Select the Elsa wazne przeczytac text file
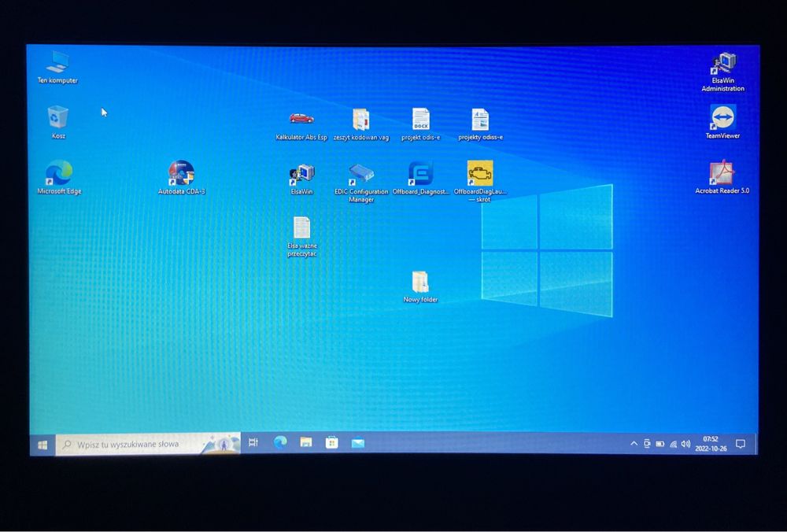This screenshot has height=532, width=787. (301, 236)
